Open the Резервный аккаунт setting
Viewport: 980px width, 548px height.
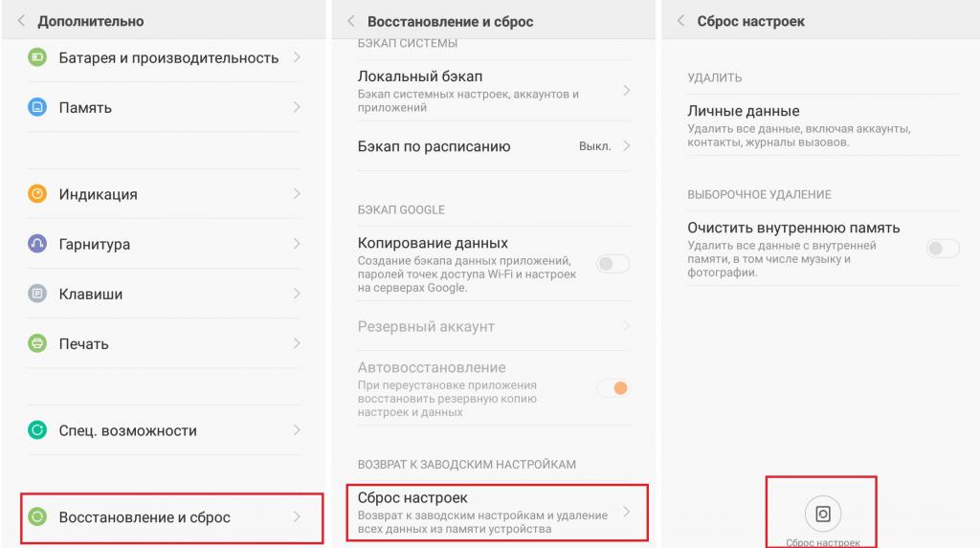click(494, 326)
